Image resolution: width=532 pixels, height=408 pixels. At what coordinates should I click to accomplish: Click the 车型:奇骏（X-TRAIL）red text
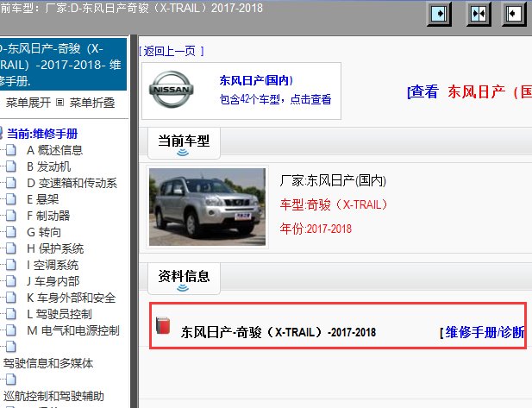(x=334, y=204)
